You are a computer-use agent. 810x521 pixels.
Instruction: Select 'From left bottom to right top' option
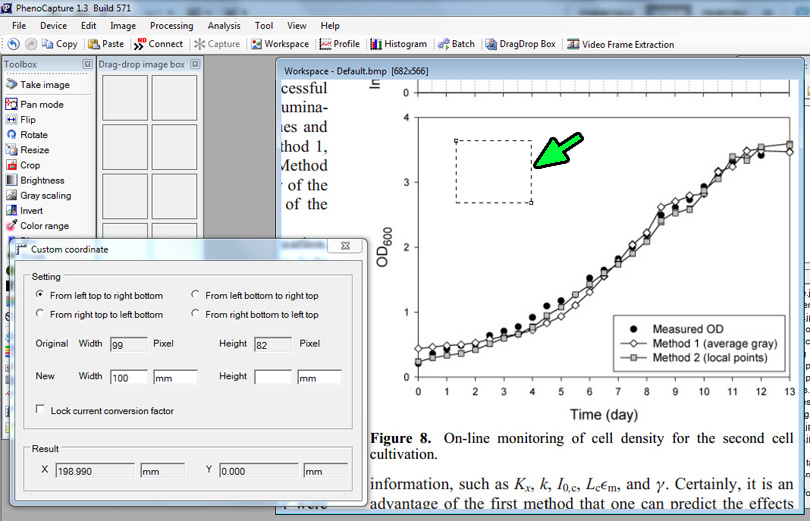(x=196, y=295)
